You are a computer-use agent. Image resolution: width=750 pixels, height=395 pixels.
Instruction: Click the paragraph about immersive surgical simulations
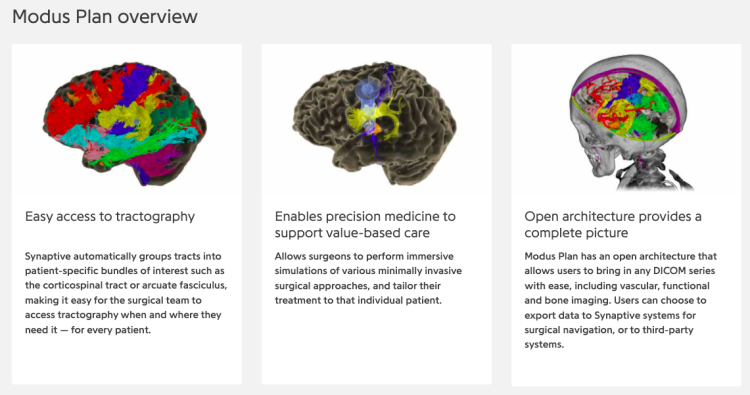(x=368, y=278)
